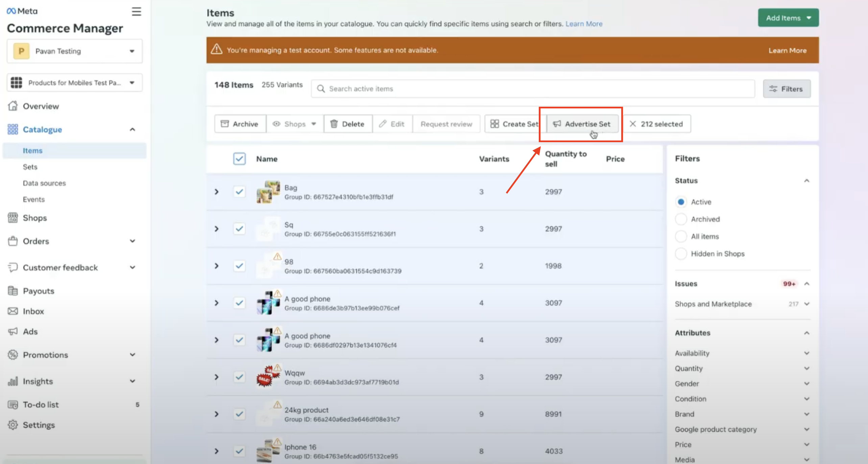Select the All items radio option
Viewport: 868px width, 464px height.
coord(681,236)
